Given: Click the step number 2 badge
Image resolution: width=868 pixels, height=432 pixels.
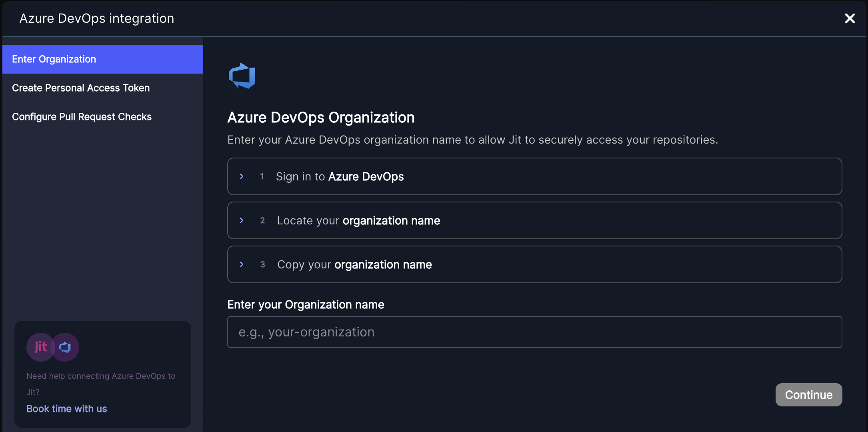Looking at the screenshot, I should point(262,220).
